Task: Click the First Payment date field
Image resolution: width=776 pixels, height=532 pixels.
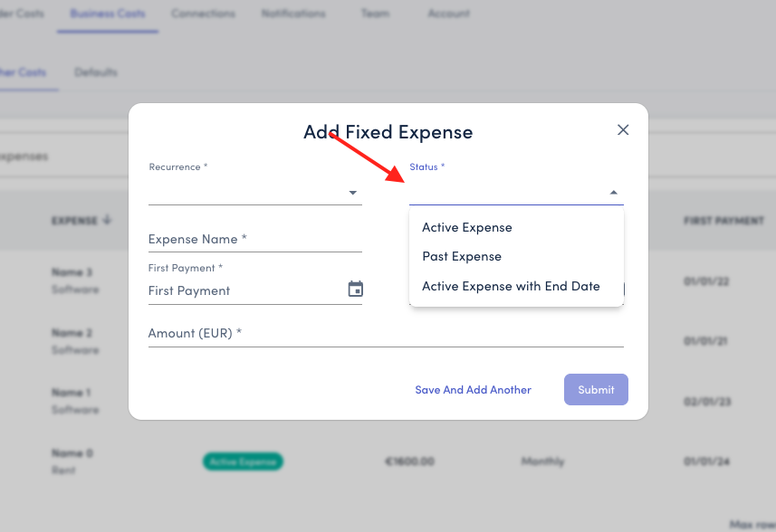Action: click(x=244, y=290)
